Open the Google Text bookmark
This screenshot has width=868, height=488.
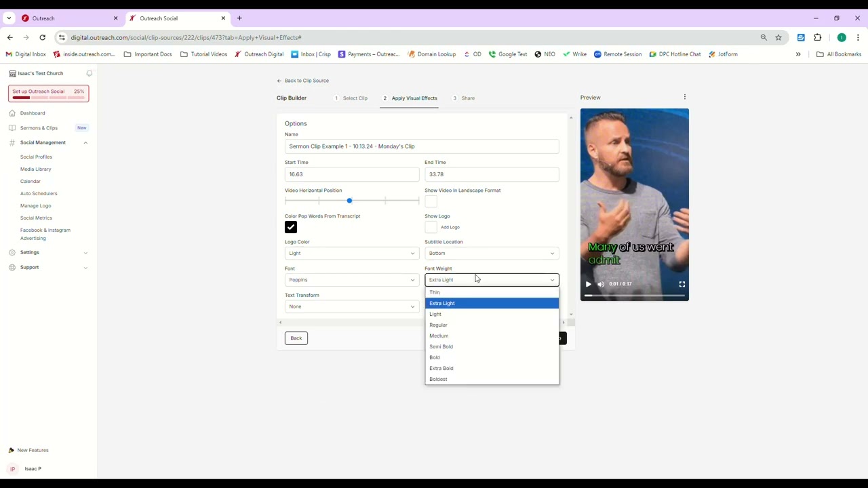tap(508, 54)
